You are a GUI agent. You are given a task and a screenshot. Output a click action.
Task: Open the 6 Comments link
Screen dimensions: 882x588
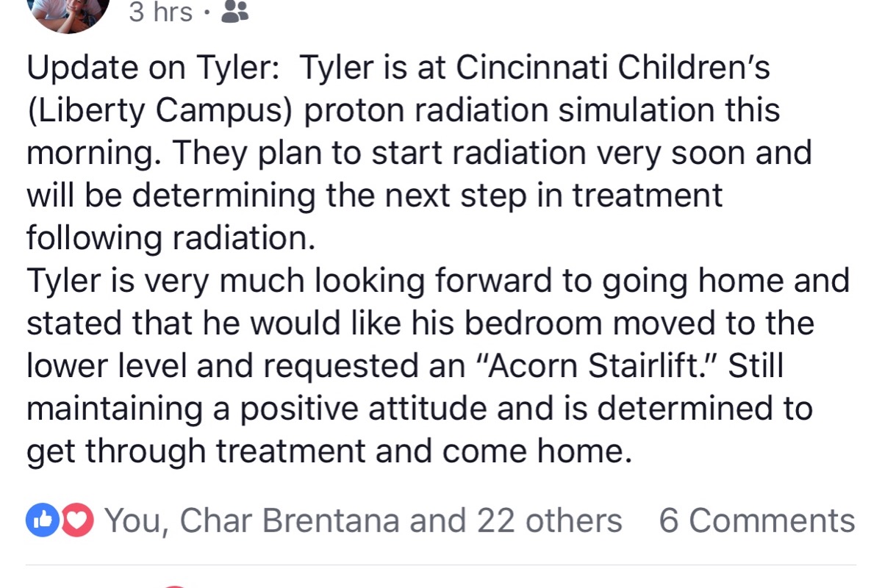coord(757,521)
